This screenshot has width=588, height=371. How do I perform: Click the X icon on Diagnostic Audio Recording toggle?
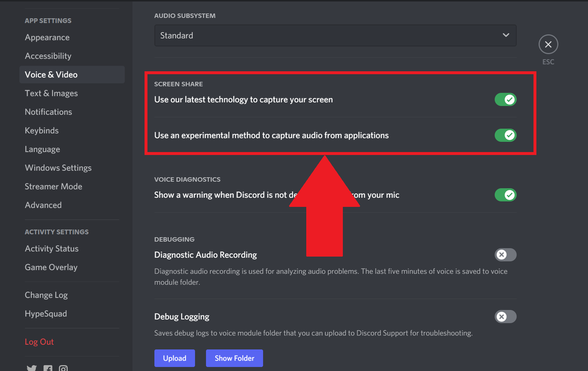tap(502, 255)
